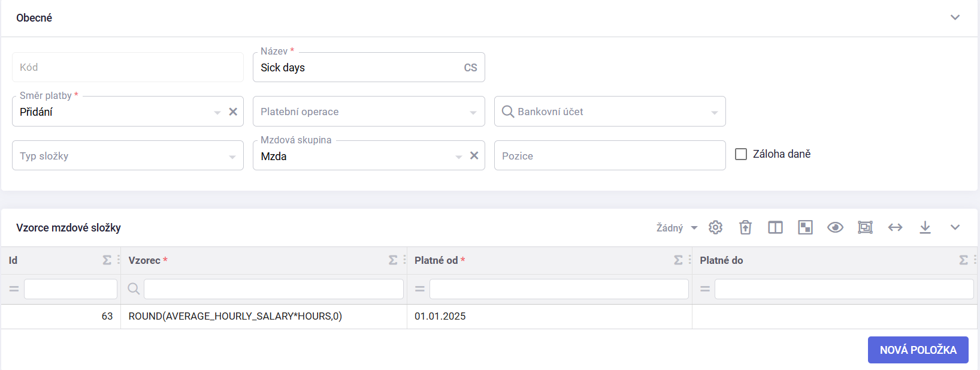This screenshot has width=980, height=370.
Task: Clear the Směr platby value
Action: tap(233, 112)
